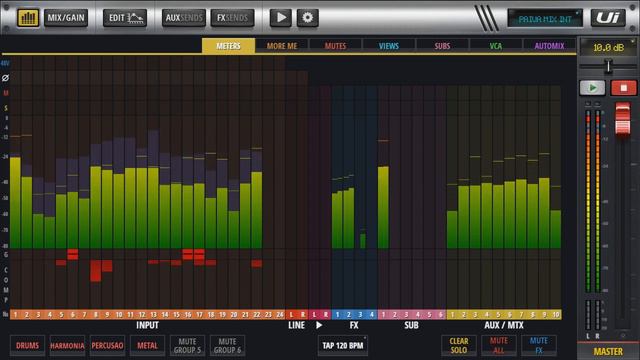The image size is (640, 360).
Task: Click the player icon beside LINE label
Action: [x=319, y=325]
